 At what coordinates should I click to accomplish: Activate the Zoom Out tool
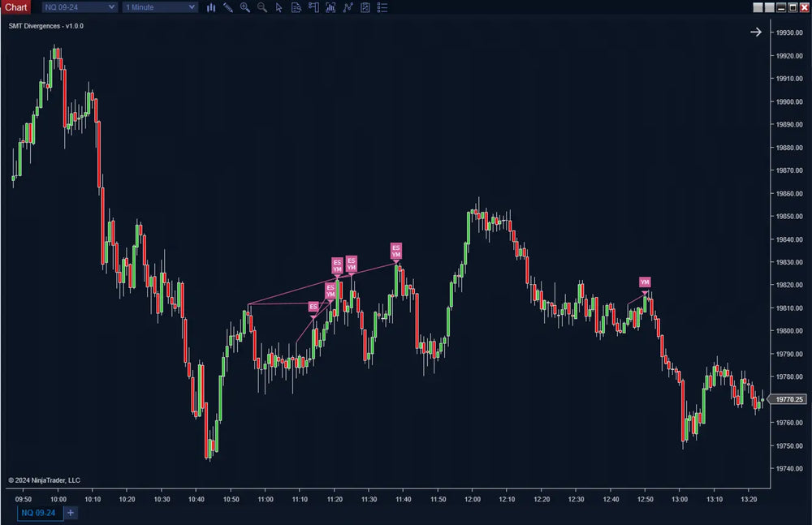pos(262,7)
